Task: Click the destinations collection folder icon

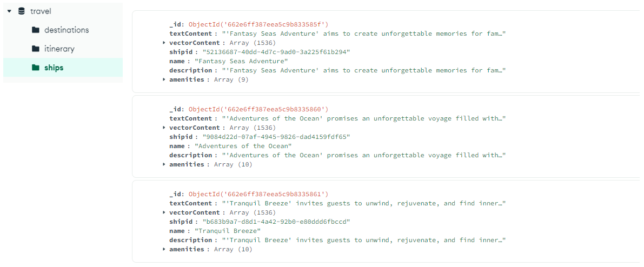Action: (x=36, y=30)
